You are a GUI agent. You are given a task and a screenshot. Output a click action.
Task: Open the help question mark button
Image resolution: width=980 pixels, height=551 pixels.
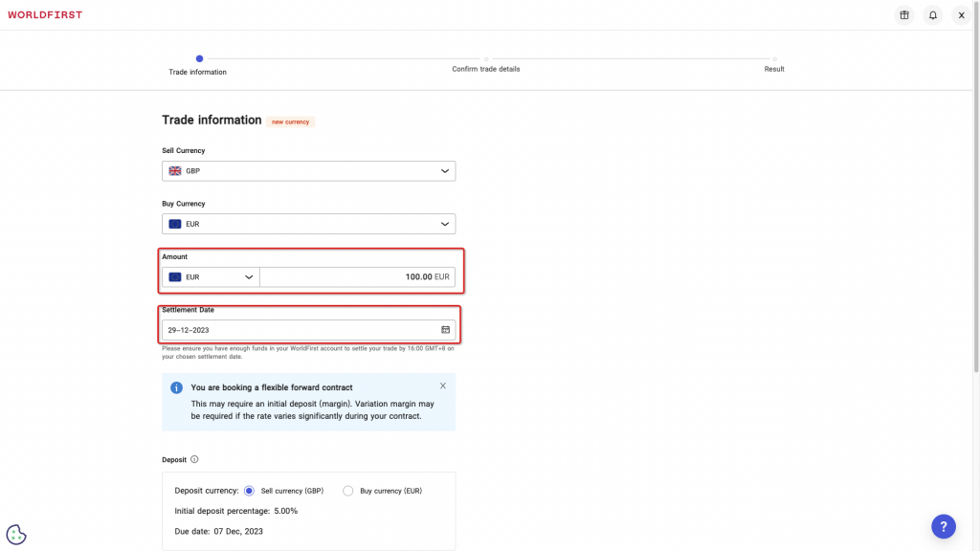[943, 526]
